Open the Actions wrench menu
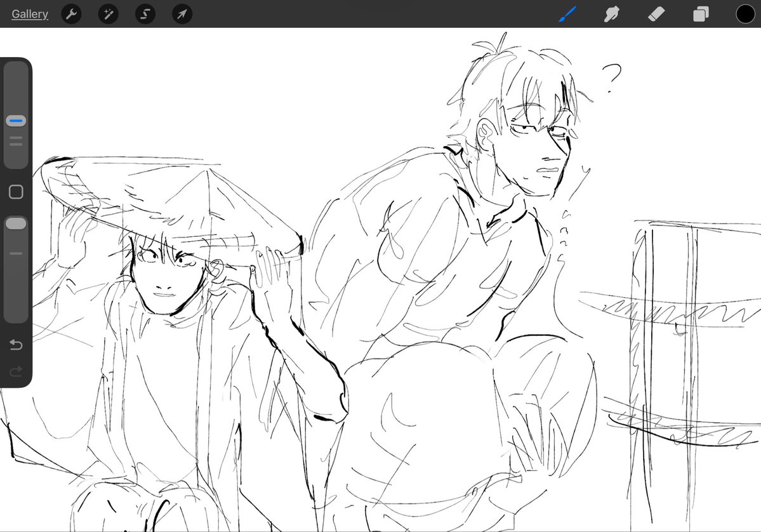Viewport: 761px width, 532px height. point(71,14)
